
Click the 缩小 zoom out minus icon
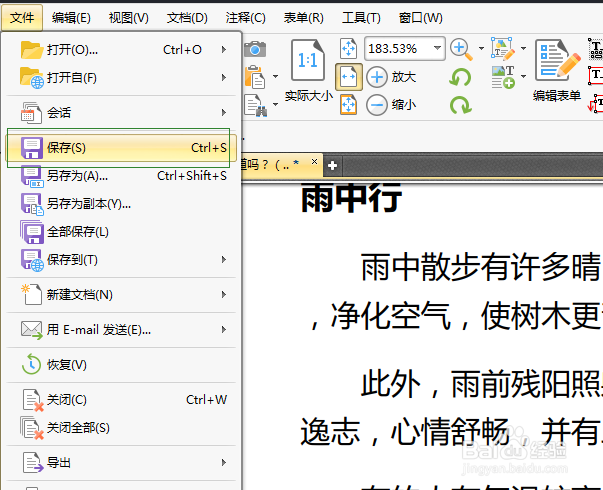tap(377, 105)
